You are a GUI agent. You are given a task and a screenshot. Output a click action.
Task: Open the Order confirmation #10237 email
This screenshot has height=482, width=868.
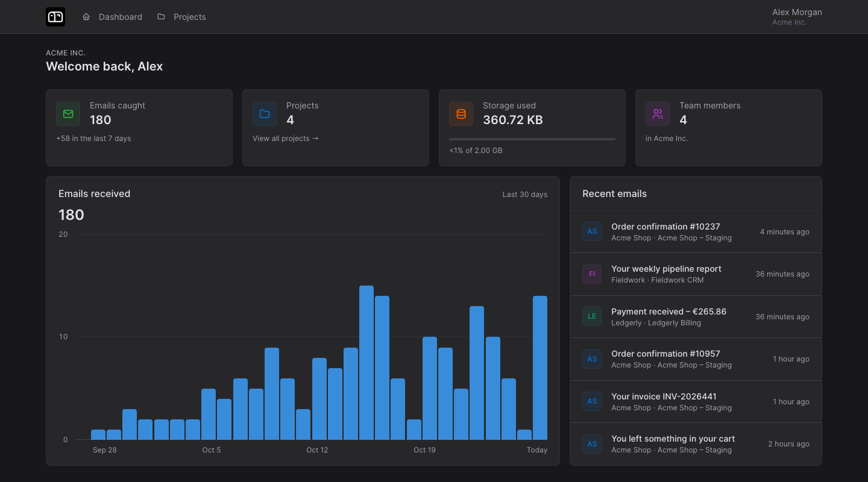pyautogui.click(x=696, y=232)
